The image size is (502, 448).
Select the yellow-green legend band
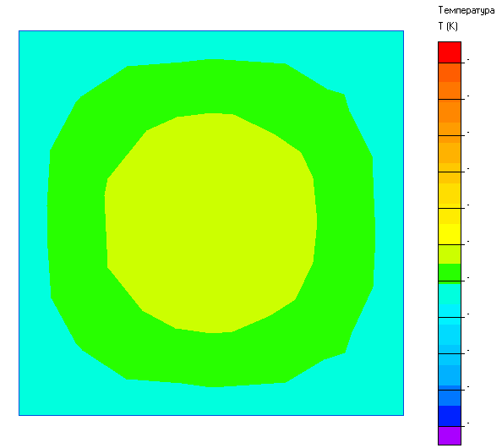click(449, 254)
